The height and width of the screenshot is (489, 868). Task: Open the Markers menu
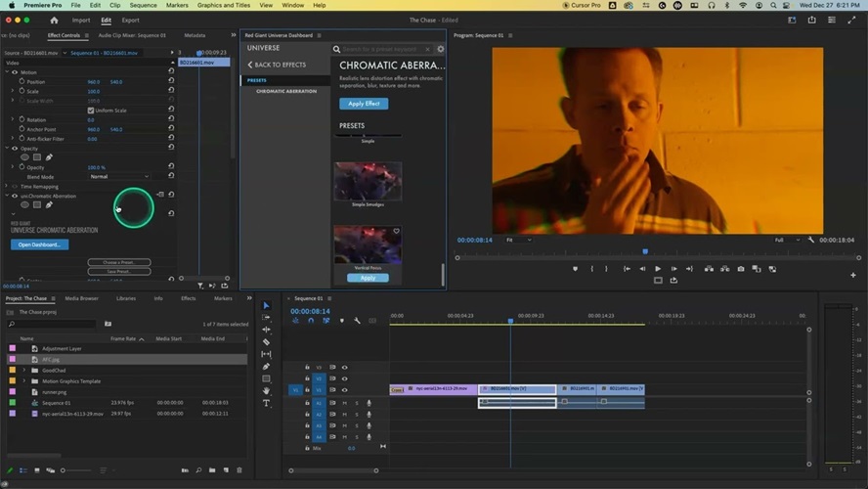pos(177,5)
